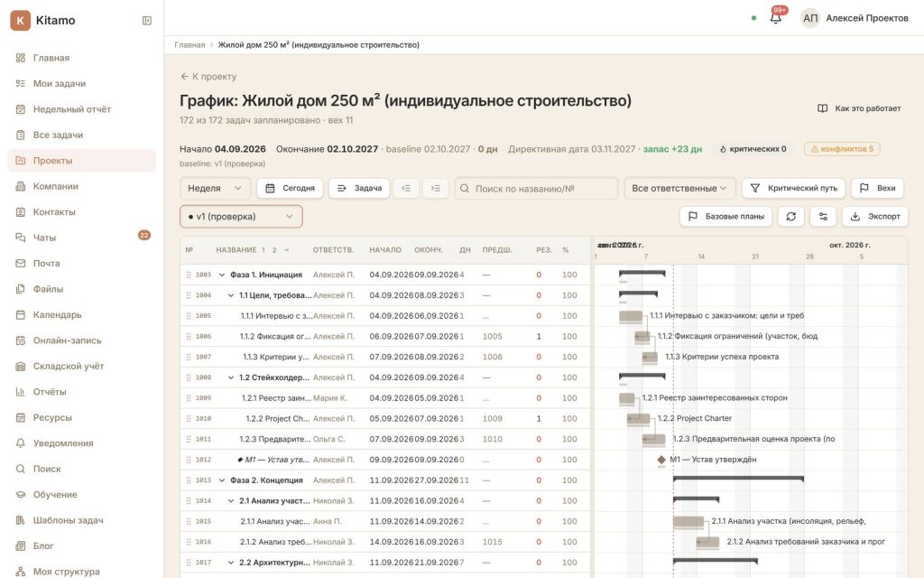This screenshot has height=578, width=924.
Task: Collapse 2.2 Архитектурн... group
Action: click(x=231, y=563)
